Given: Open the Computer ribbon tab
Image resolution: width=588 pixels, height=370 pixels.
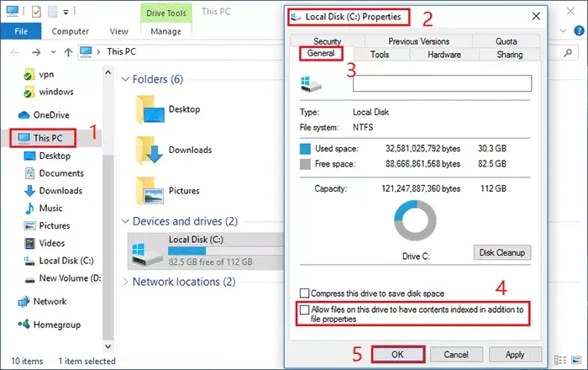Looking at the screenshot, I should click(x=70, y=31).
